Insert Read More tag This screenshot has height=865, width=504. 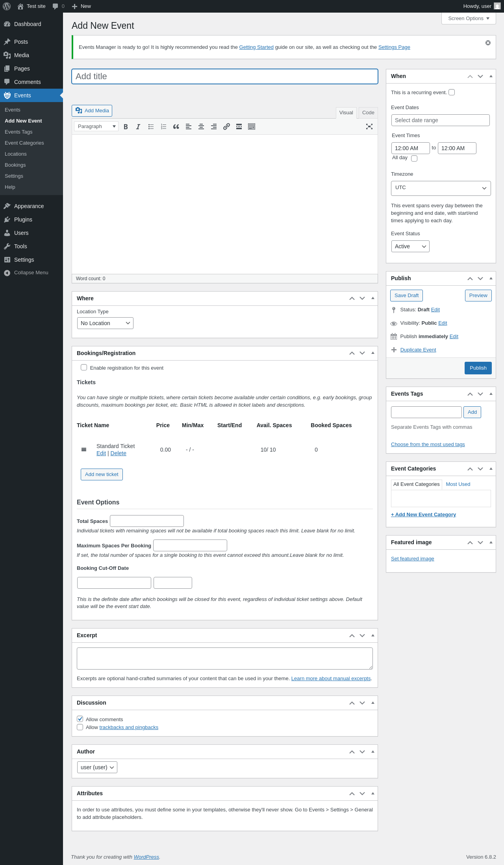[x=239, y=126]
